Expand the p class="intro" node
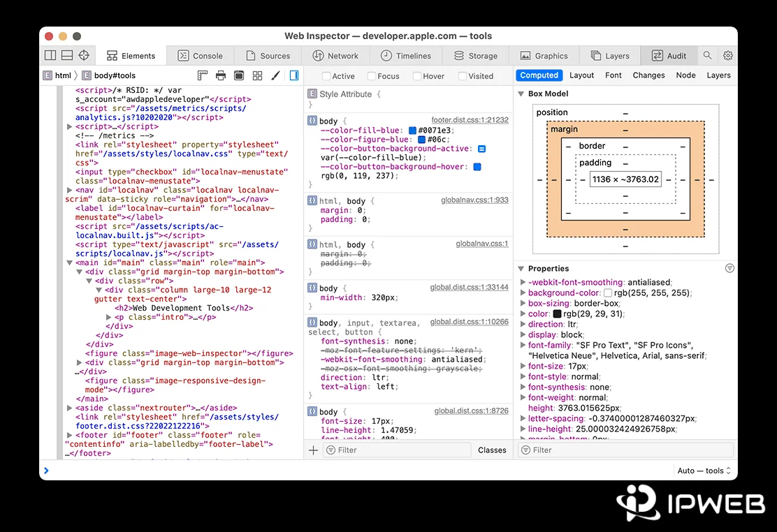 (108, 317)
